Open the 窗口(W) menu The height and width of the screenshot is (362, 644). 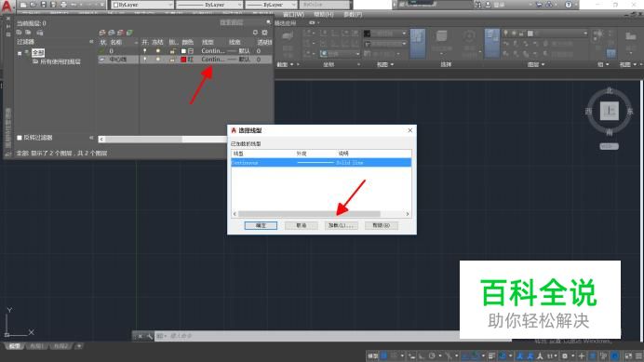[293, 14]
